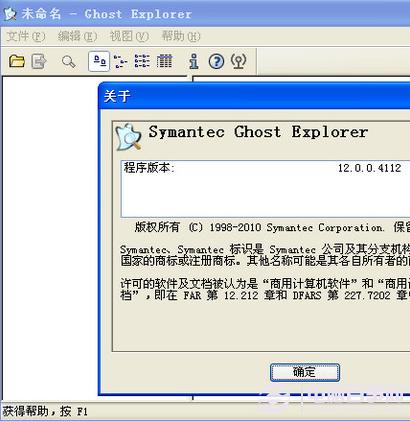The width and height of the screenshot is (410, 421).
Task: Click the 确定 button
Action: point(305,372)
